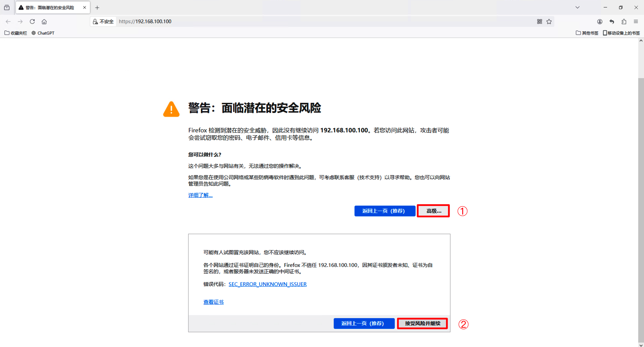Click the browser back arrow
Image resolution: width=644 pixels, height=347 pixels.
click(x=8, y=21)
